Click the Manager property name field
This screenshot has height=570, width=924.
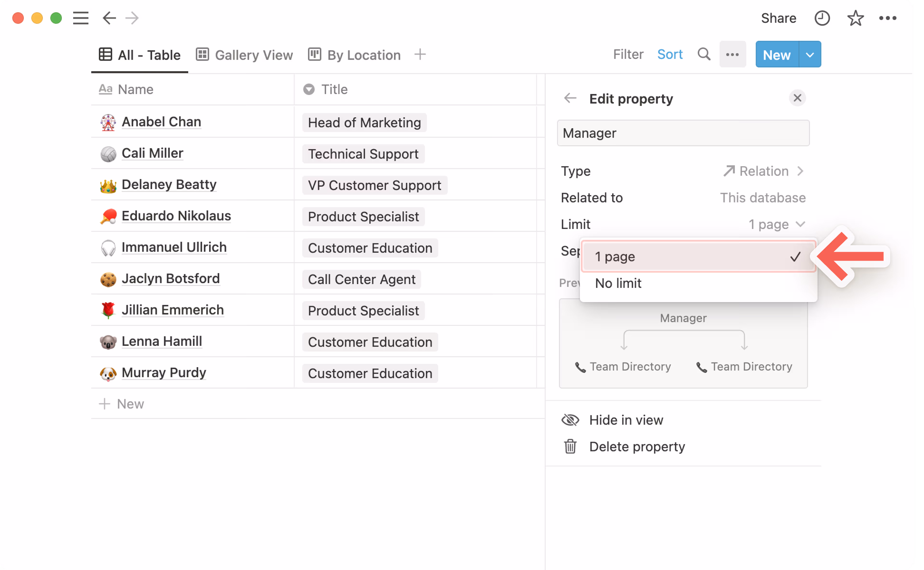pos(683,133)
